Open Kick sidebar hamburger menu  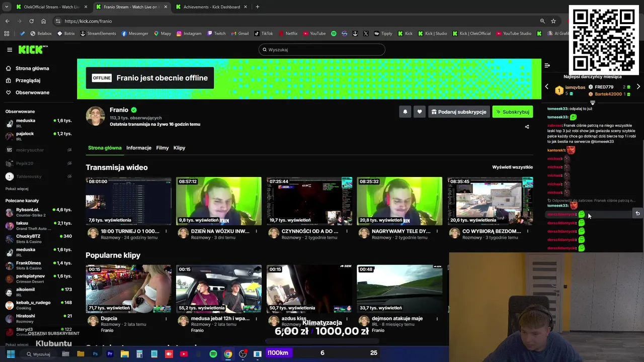(x=10, y=50)
